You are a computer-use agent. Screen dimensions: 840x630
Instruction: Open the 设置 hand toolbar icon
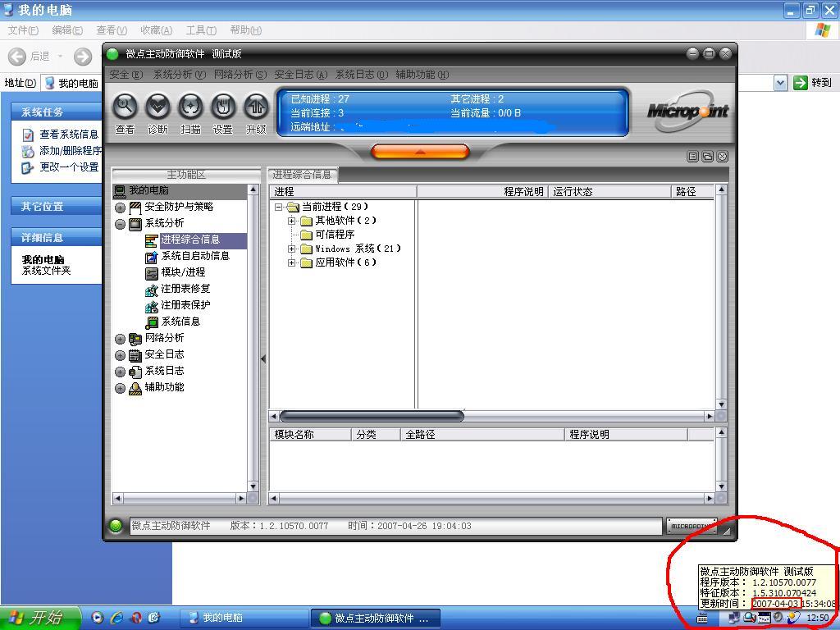[x=223, y=107]
